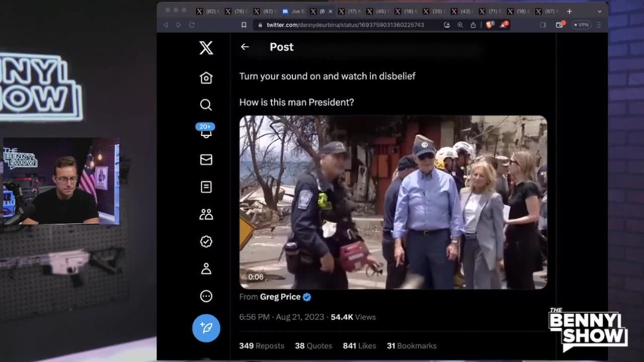Click Greg Price verified badge
The height and width of the screenshot is (362, 644).
307,297
